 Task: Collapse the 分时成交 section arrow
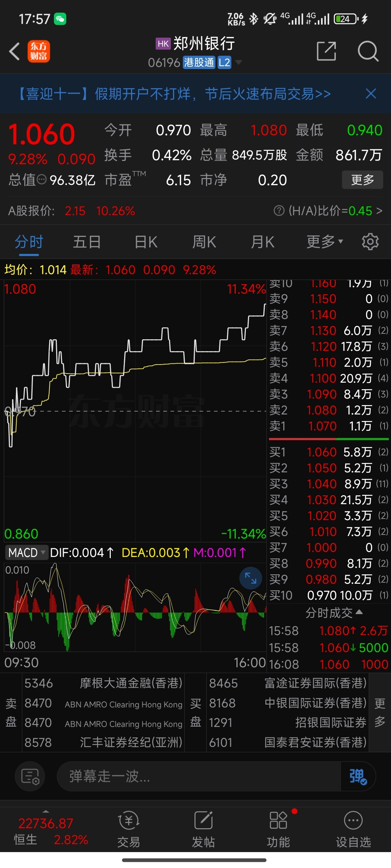[359, 612]
